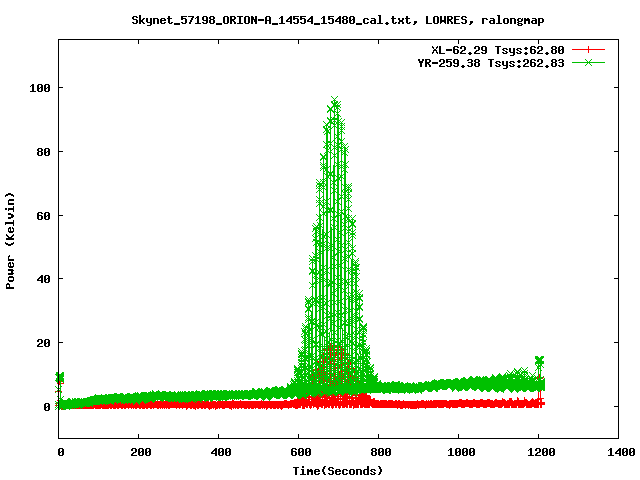The image size is (640, 480).
Task: Click x-axis tick label 600
Action: 301,452
